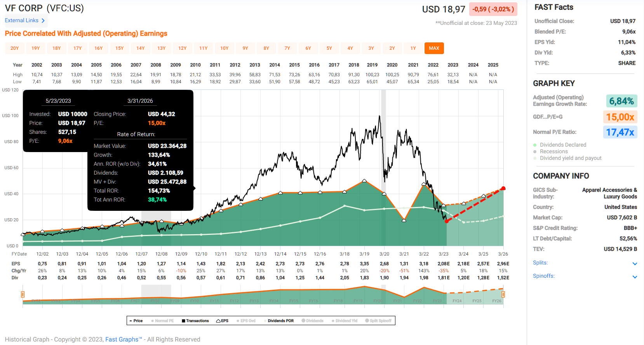Pick the 12Y time period

[x=183, y=48]
